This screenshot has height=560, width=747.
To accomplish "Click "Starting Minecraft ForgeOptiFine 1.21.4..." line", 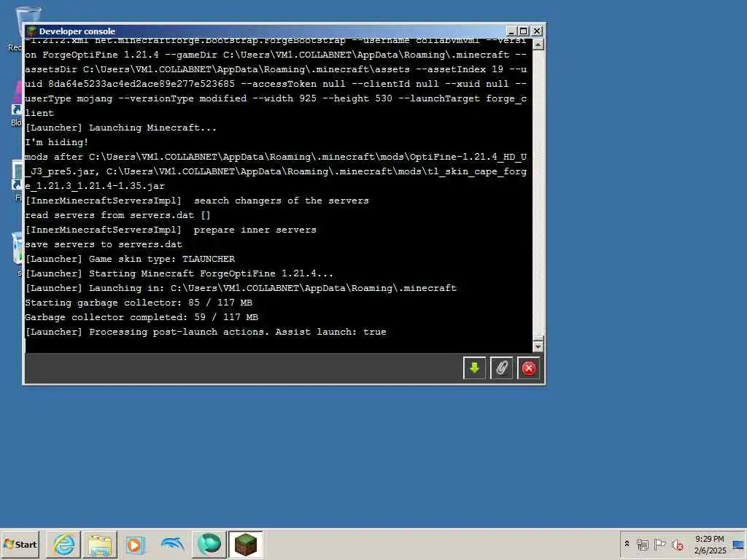I will coord(179,273).
